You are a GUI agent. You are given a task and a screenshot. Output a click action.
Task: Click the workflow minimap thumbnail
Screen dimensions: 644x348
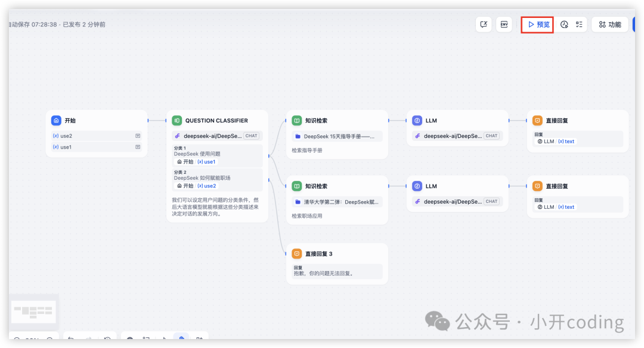click(x=33, y=312)
